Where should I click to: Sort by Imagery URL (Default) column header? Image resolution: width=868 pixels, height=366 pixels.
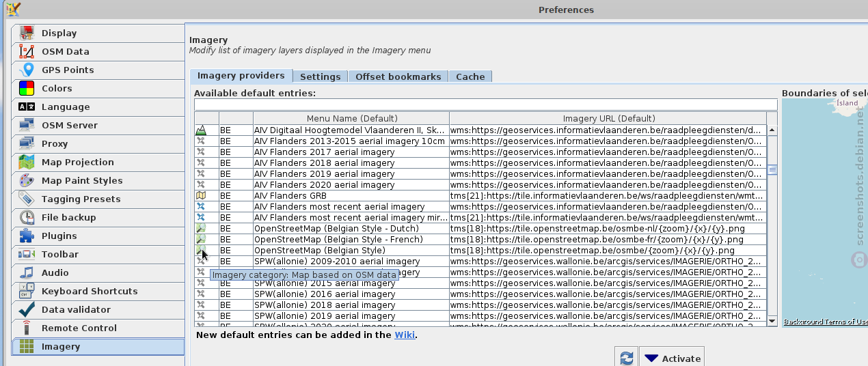coord(608,118)
